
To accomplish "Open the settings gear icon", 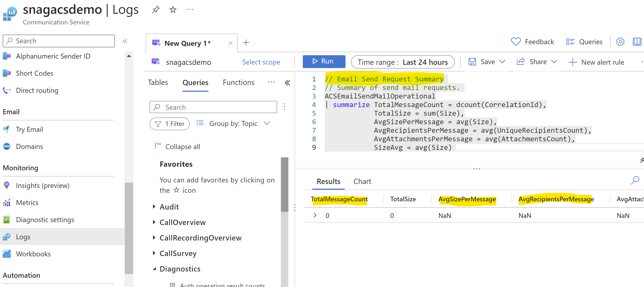I will [620, 42].
